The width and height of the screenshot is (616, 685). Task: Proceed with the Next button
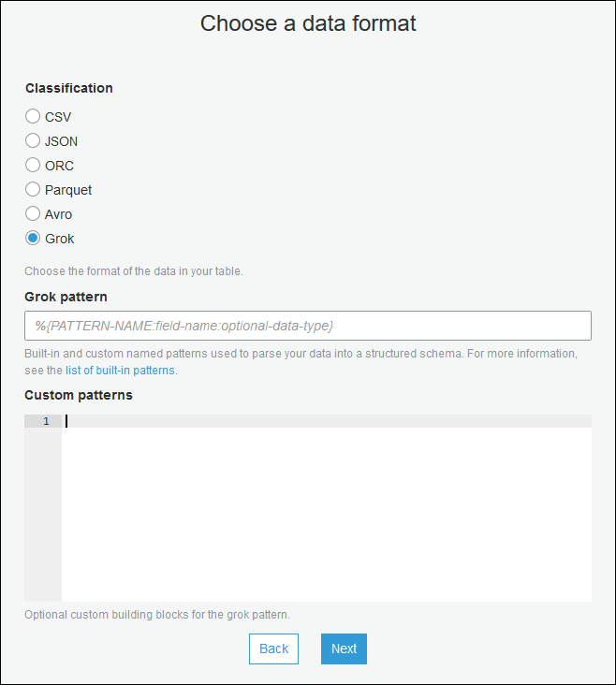[344, 649]
